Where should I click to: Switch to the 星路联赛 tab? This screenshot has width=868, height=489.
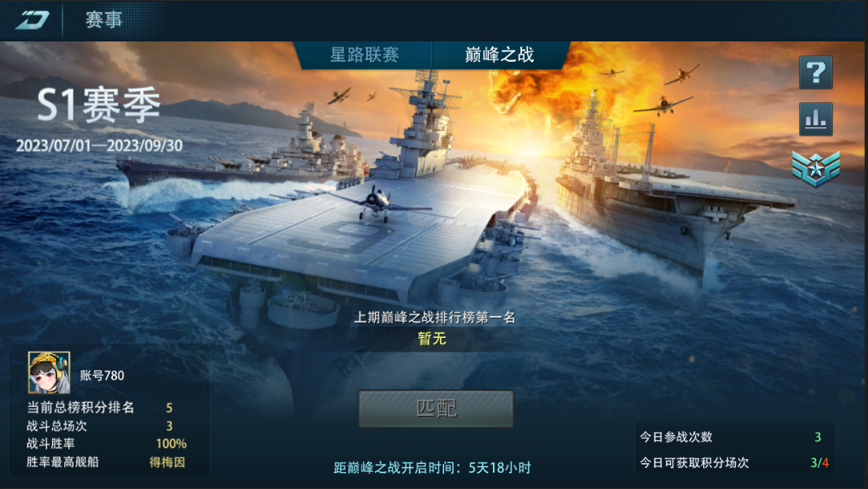(x=365, y=54)
